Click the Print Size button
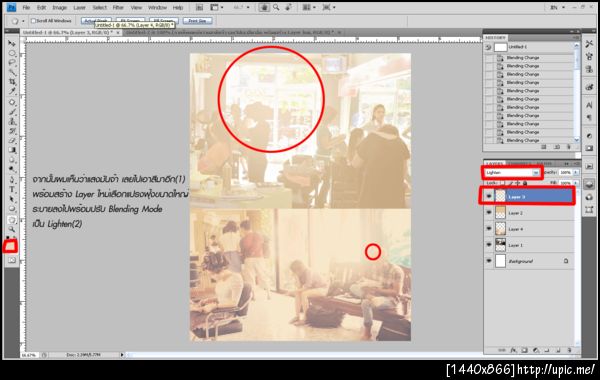Screen dimensions: 600x380 click(197, 21)
